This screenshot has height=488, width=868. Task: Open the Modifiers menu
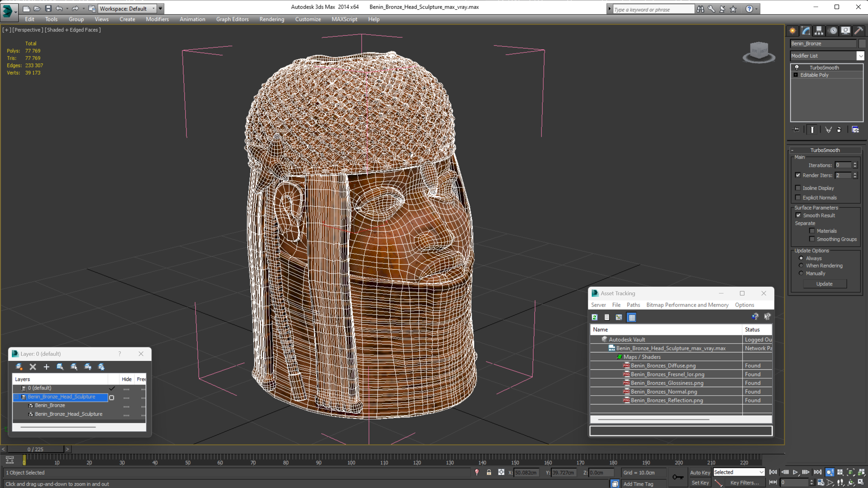click(157, 19)
